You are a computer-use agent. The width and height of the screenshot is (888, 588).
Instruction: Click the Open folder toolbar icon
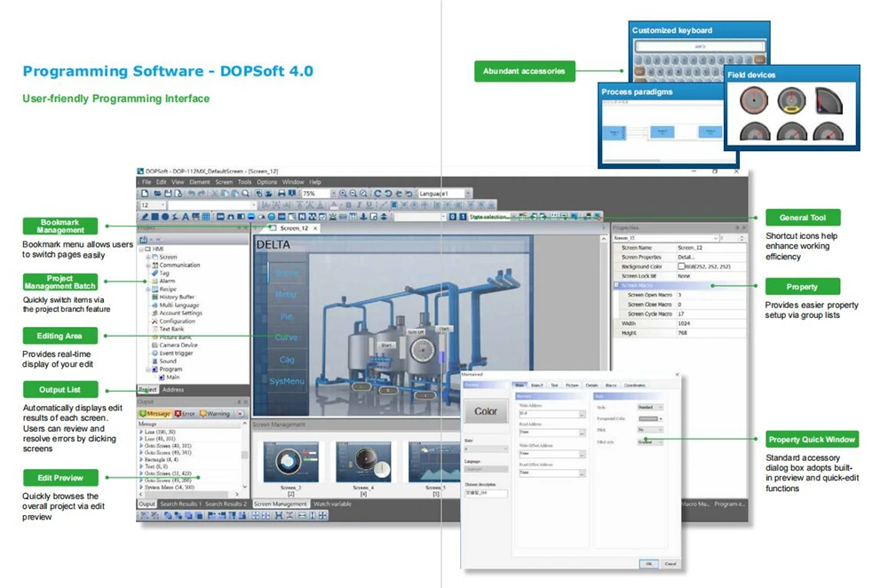pos(158,193)
